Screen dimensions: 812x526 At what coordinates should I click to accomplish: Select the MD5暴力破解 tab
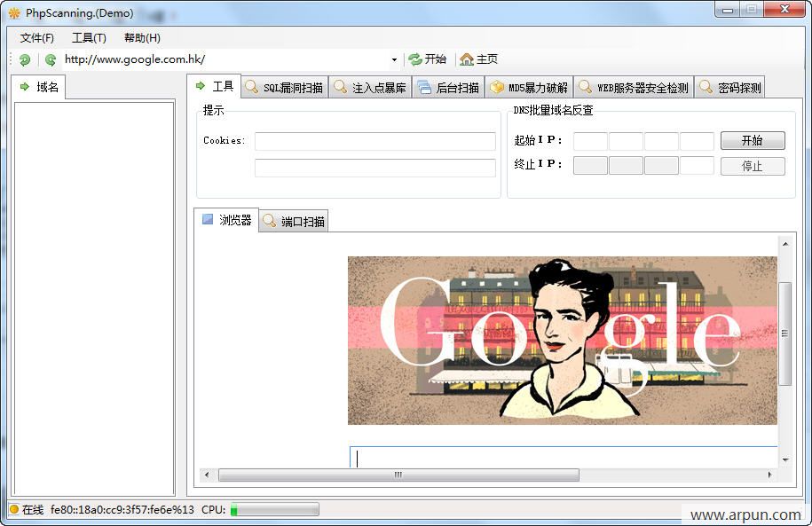click(530, 88)
